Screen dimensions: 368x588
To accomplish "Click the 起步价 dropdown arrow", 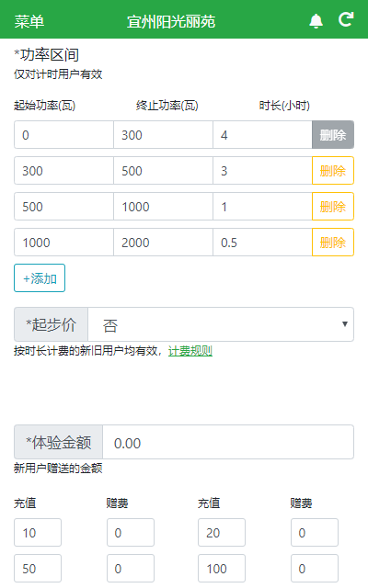I will [x=345, y=323].
